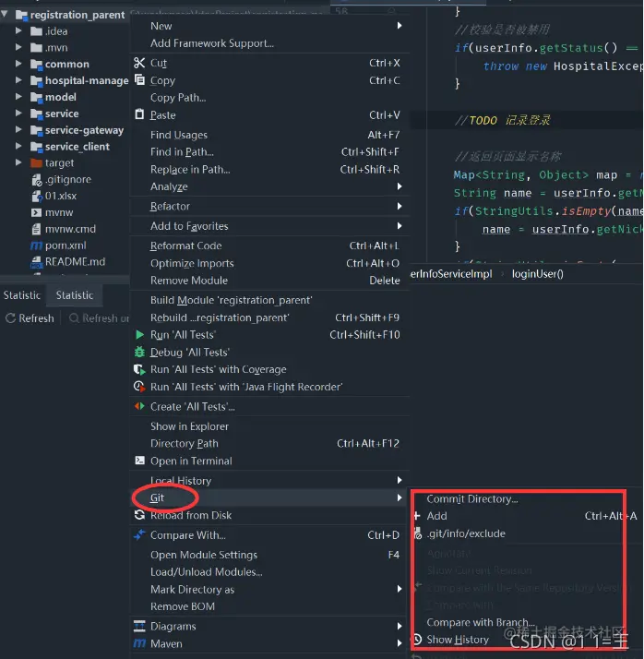The height and width of the screenshot is (659, 644).
Task: Click the target folder icon
Action: [37, 162]
